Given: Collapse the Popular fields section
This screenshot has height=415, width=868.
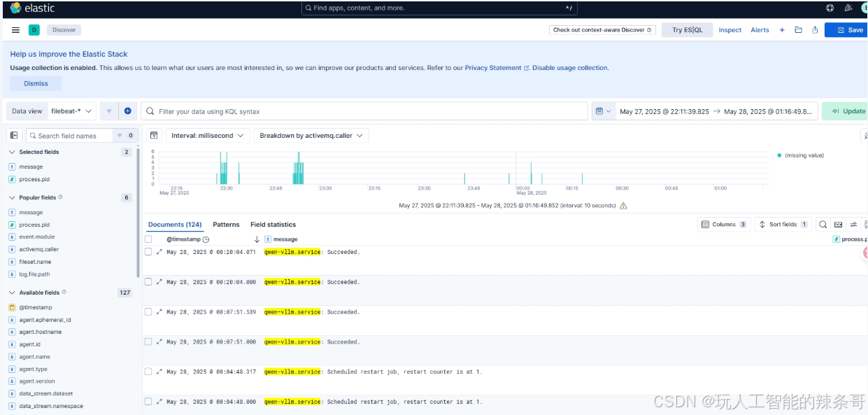Looking at the screenshot, I should click(12, 197).
